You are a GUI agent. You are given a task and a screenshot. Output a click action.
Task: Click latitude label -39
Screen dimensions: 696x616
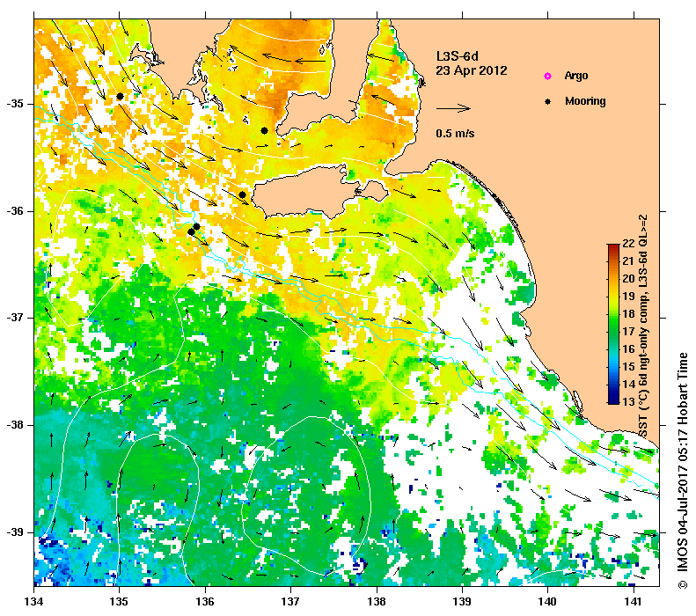point(15,532)
